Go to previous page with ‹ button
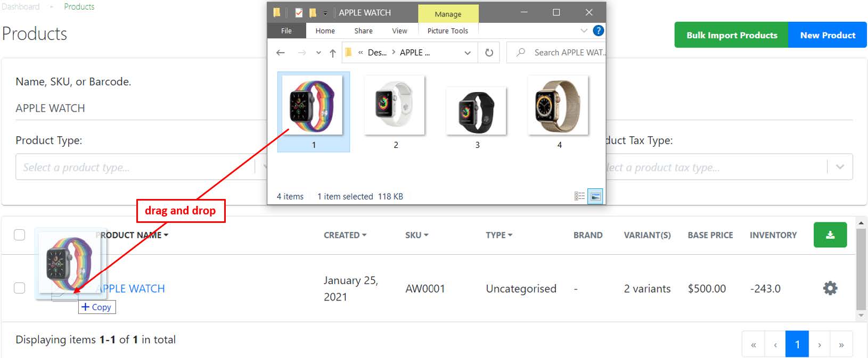Screen dimensions: 868x358 coord(775,345)
